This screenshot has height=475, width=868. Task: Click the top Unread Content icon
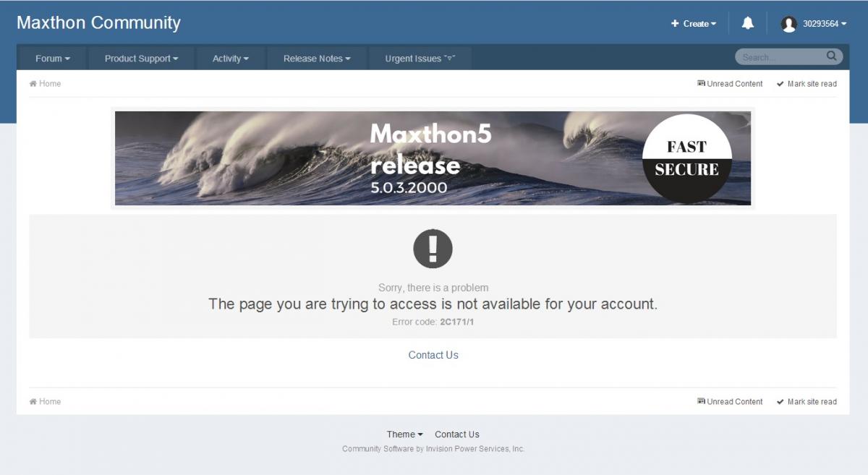click(701, 84)
